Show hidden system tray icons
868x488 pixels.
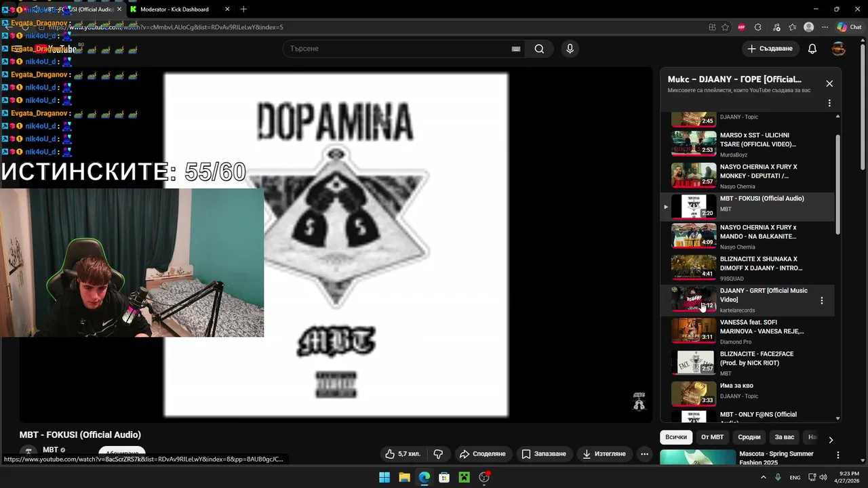(x=764, y=477)
